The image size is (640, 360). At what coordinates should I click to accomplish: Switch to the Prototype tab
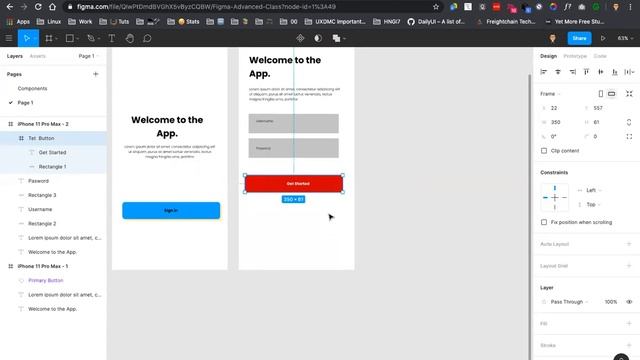(575, 56)
